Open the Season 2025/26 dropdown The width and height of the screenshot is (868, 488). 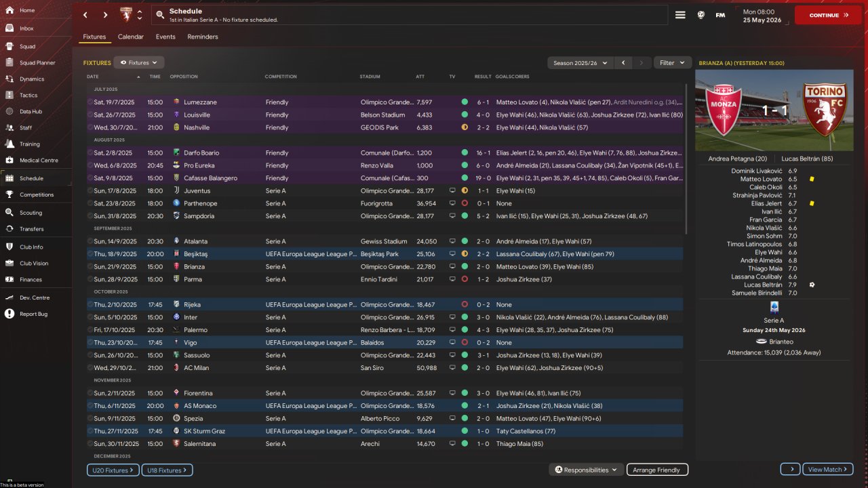coord(579,63)
